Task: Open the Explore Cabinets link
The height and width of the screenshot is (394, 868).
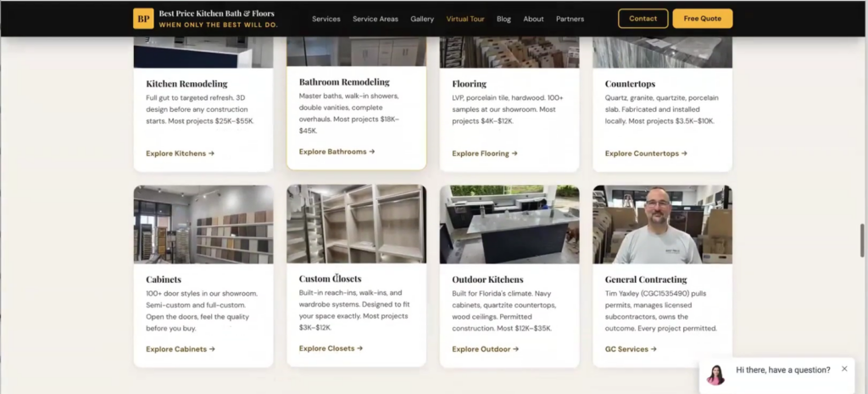Action: (180, 348)
